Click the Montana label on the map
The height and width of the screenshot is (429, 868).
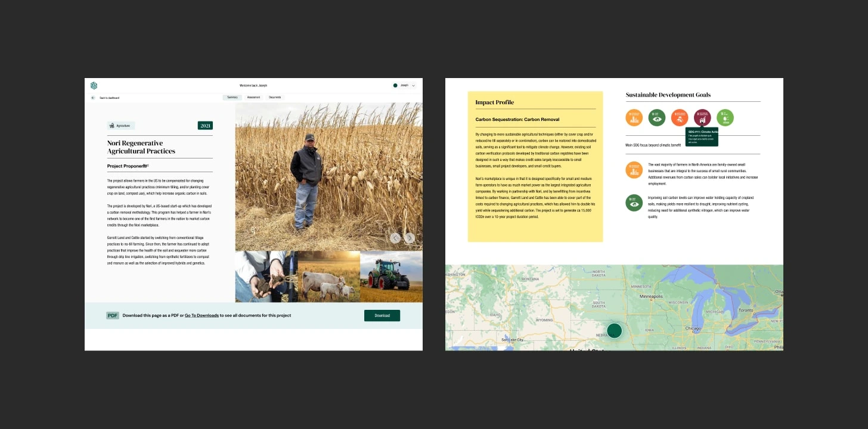click(530, 279)
